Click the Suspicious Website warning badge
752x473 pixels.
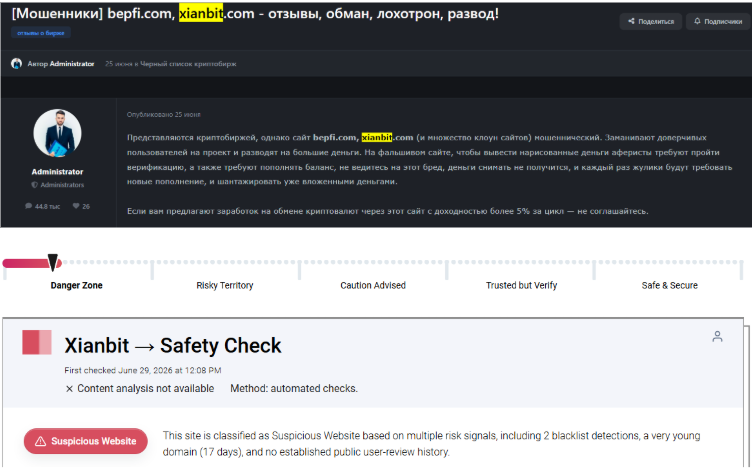(86, 441)
